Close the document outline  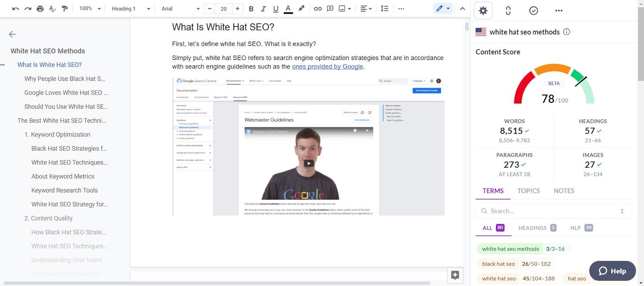(x=12, y=34)
